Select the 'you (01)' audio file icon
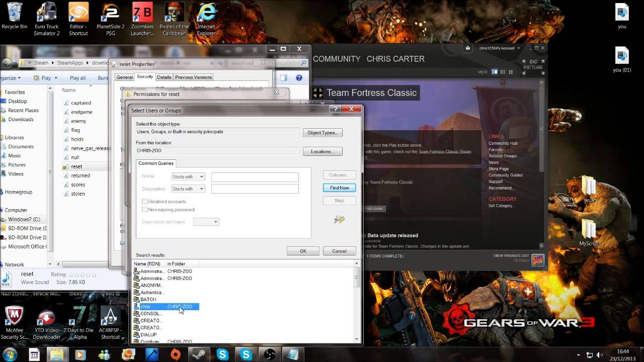 (x=622, y=59)
